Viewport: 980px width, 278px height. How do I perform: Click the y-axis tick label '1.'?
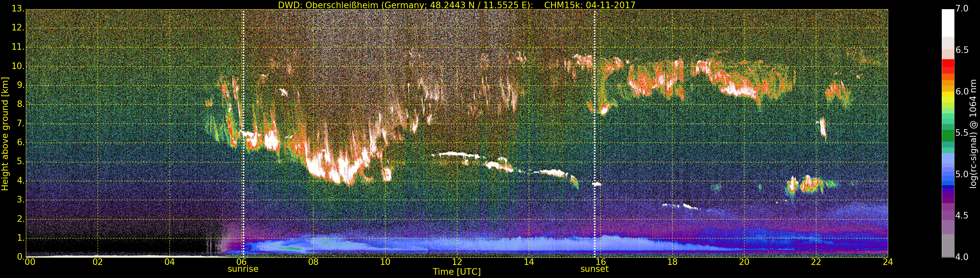21,238
